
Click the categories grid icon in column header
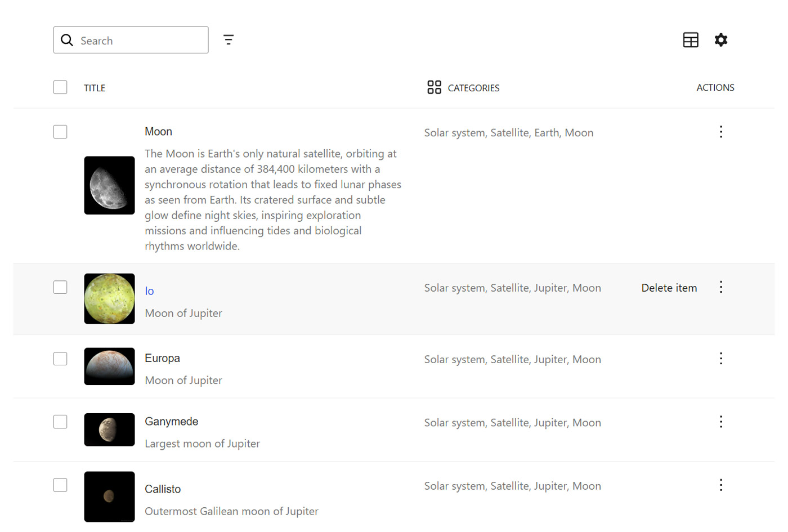click(x=434, y=87)
